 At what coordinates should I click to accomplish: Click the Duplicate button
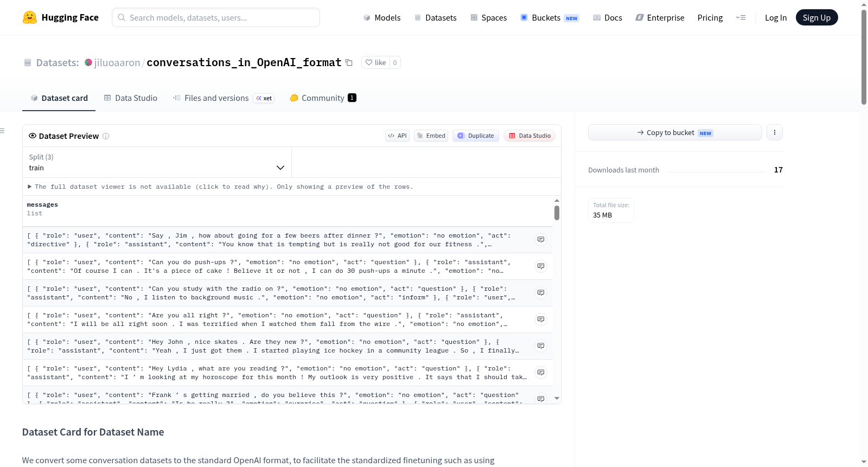(x=476, y=136)
